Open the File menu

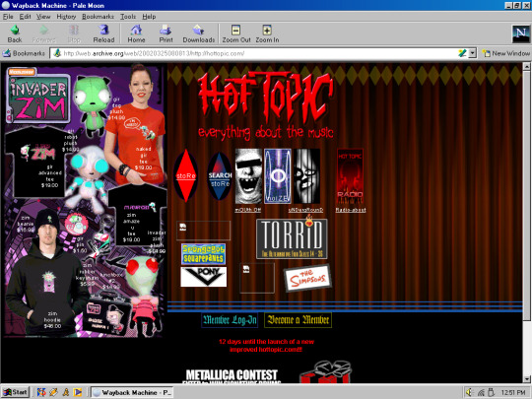click(x=8, y=17)
